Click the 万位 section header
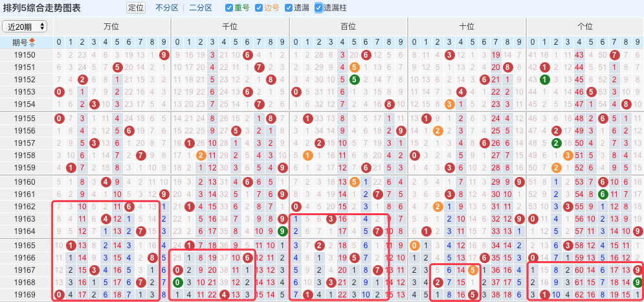 [111, 27]
